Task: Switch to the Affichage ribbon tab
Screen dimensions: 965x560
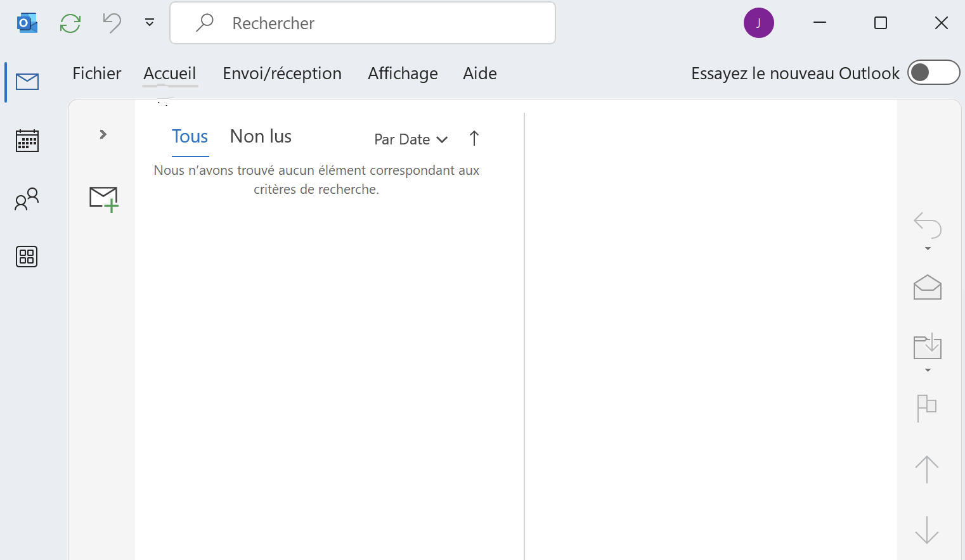Action: pos(403,73)
